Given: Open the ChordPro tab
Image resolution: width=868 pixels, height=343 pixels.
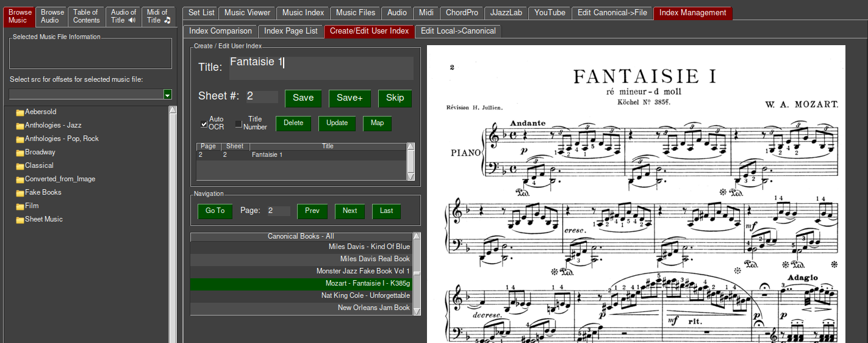Looking at the screenshot, I should 462,13.
